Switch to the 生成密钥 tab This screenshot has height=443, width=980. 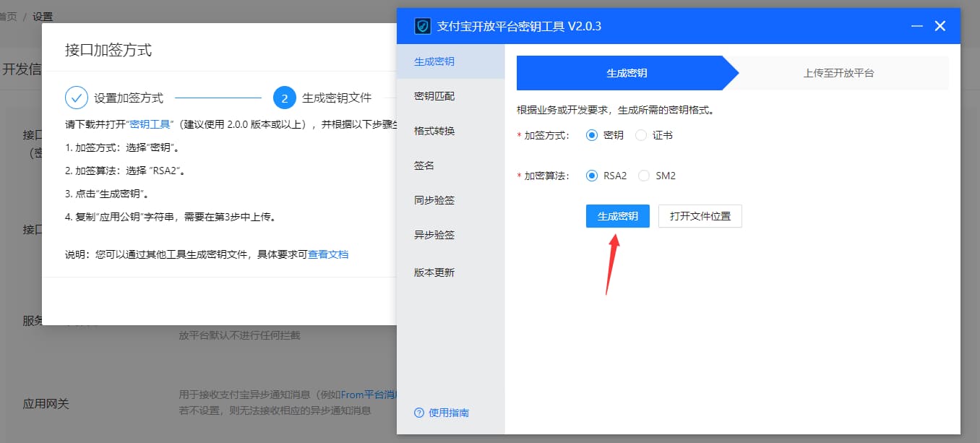point(626,73)
